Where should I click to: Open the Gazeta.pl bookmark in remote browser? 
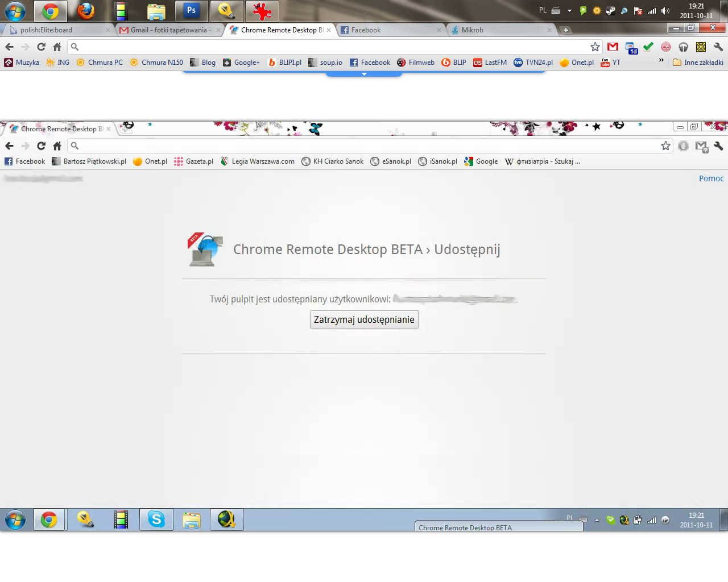194,161
